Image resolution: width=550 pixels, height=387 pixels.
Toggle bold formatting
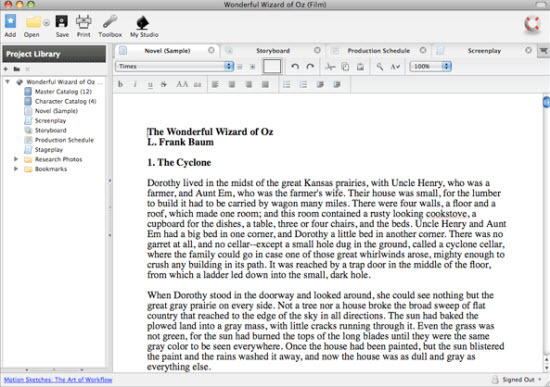(120, 84)
